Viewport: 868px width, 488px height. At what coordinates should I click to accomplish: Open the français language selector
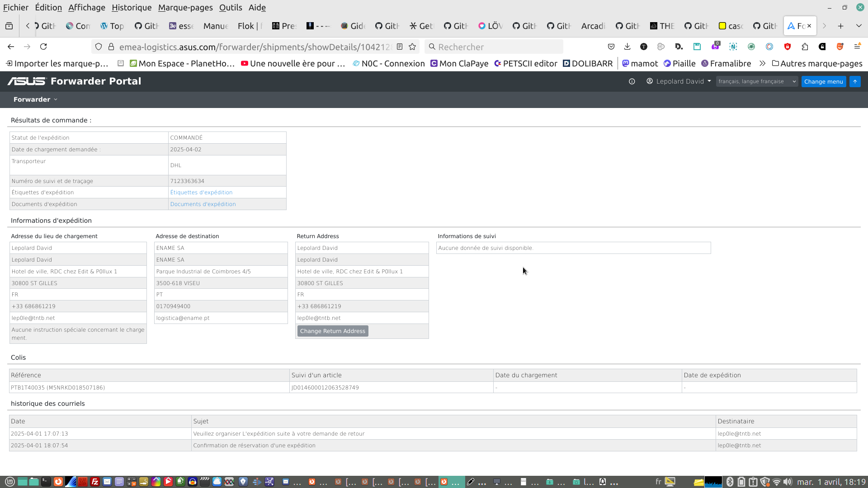[756, 81]
